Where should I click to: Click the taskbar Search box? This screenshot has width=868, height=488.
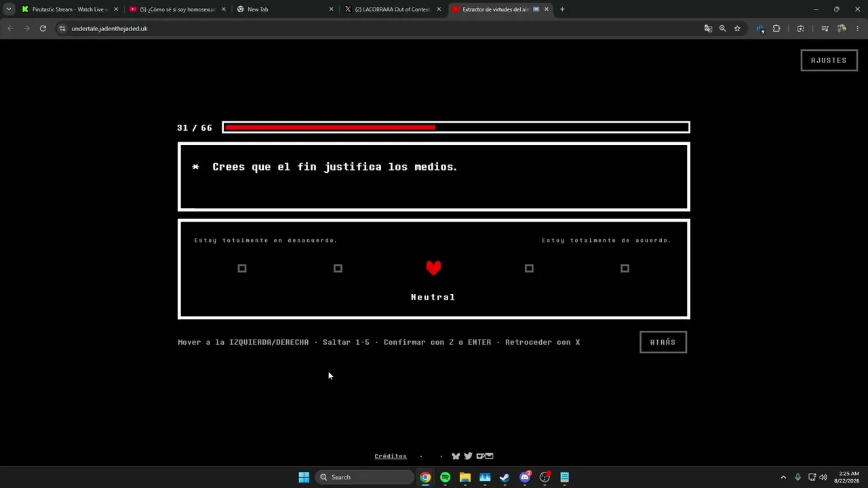point(365,477)
